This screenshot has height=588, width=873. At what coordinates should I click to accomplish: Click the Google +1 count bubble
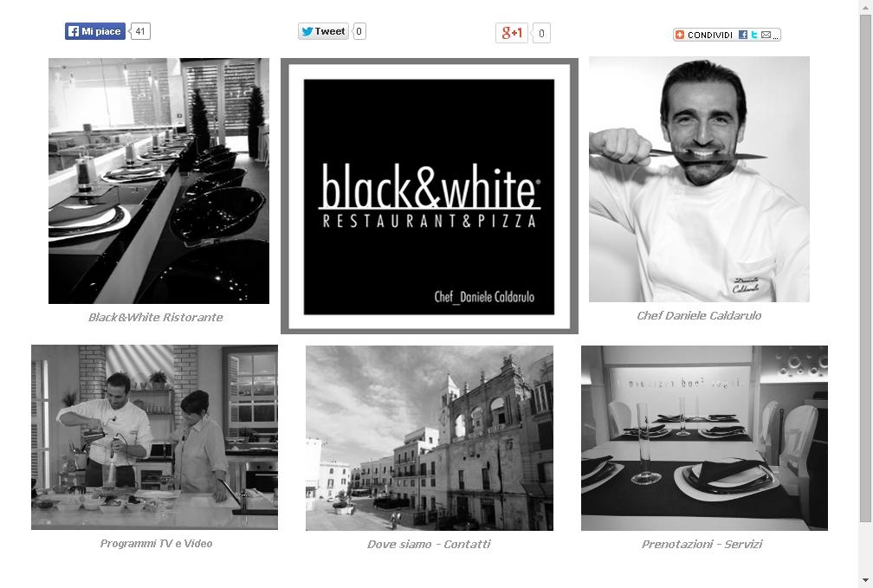(x=541, y=34)
